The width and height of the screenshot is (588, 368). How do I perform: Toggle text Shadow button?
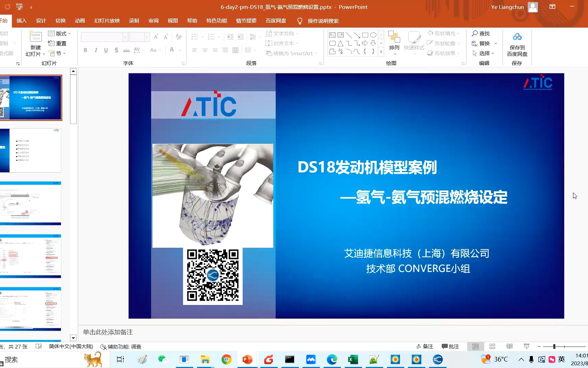click(x=116, y=50)
